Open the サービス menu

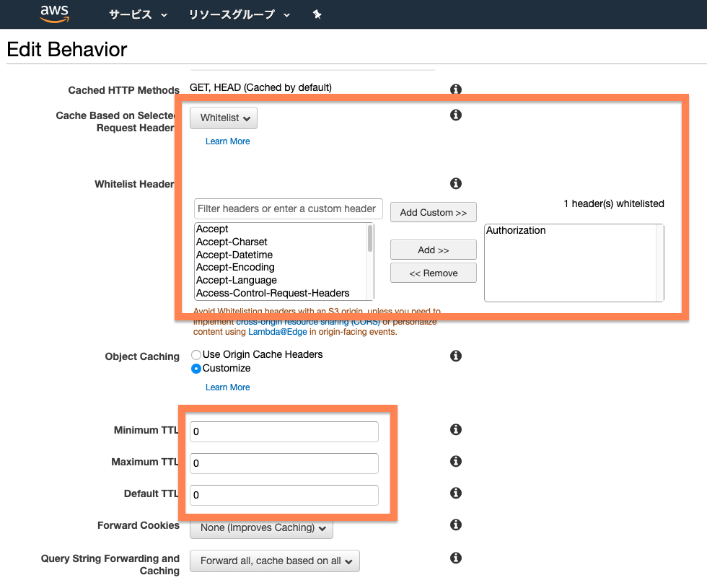[x=137, y=14]
